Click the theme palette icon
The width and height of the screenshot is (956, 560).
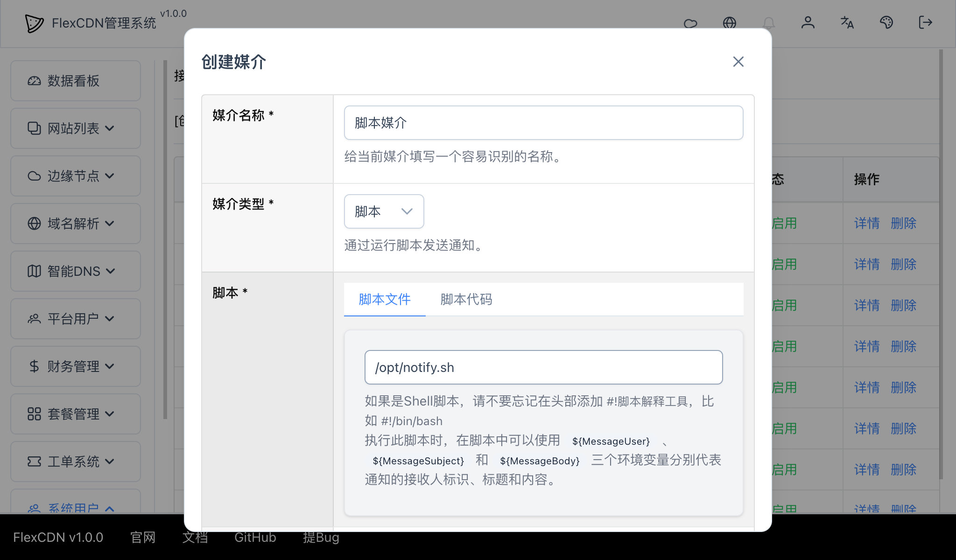(x=886, y=22)
